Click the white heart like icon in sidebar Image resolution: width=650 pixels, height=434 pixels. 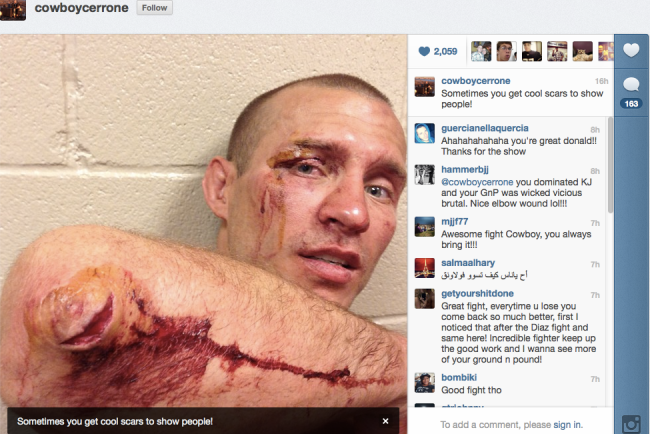coord(631,51)
